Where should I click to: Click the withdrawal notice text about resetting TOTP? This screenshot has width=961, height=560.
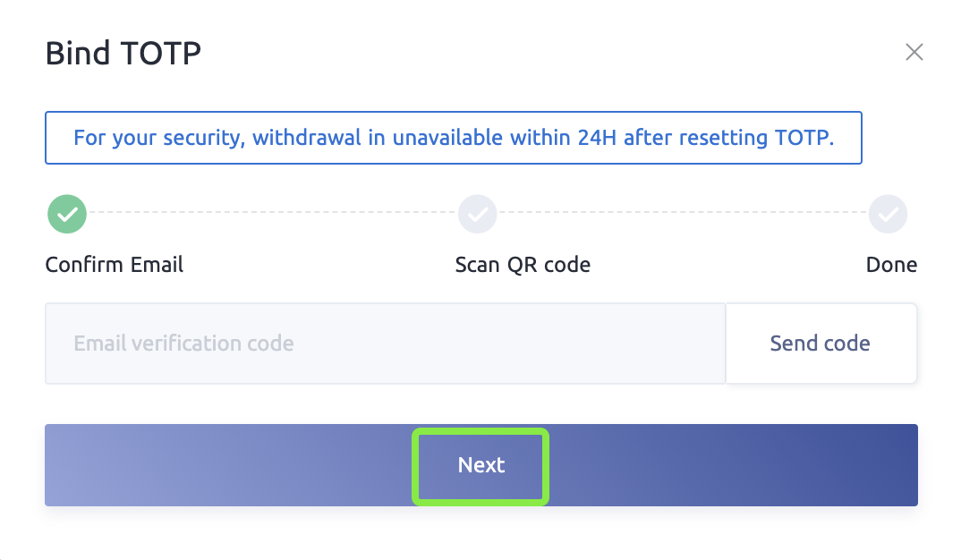pos(453,138)
